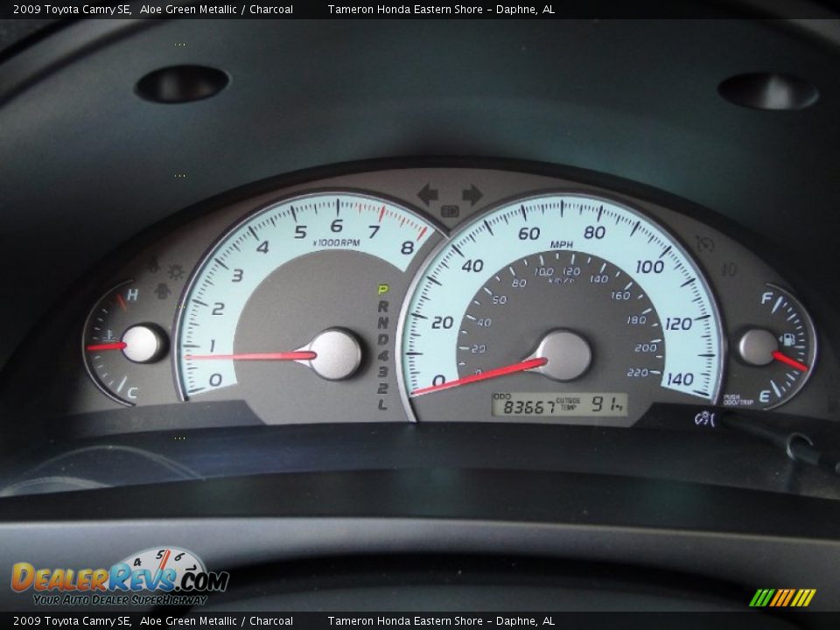Click the speedometer center hub

[563, 355]
